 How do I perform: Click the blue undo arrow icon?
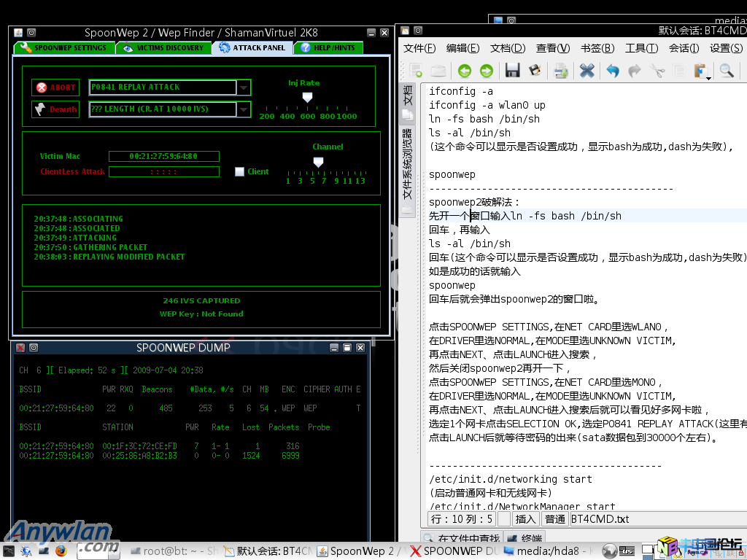pos(613,71)
